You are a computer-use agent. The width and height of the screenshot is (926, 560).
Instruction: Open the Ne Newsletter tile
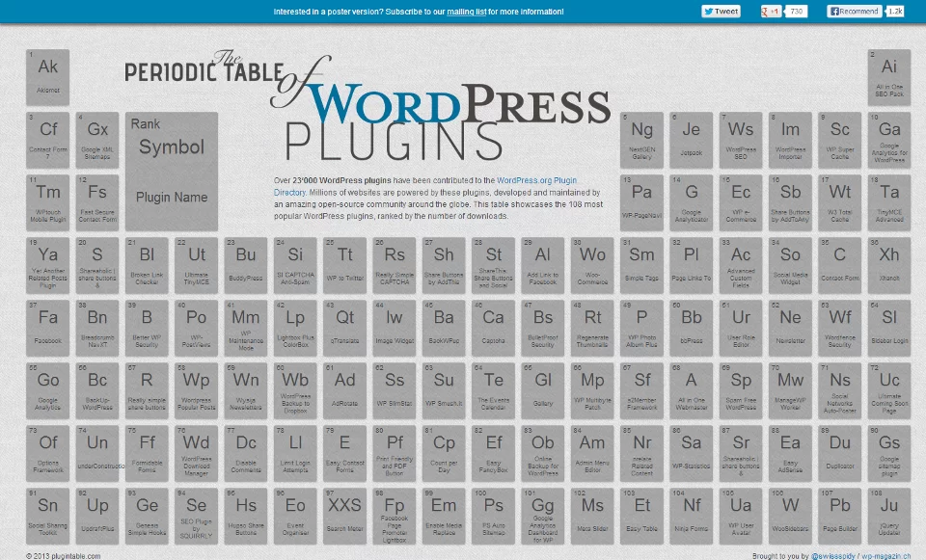pos(790,328)
